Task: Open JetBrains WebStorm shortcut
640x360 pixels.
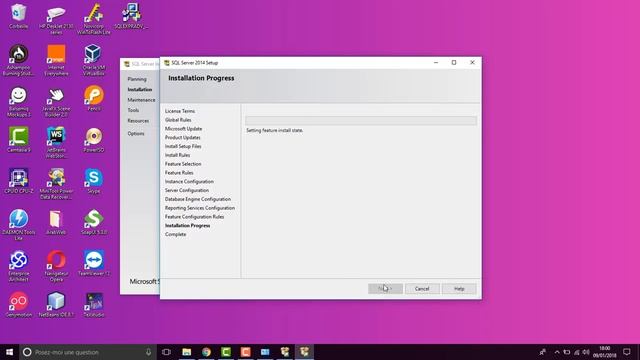Action: coord(56,142)
